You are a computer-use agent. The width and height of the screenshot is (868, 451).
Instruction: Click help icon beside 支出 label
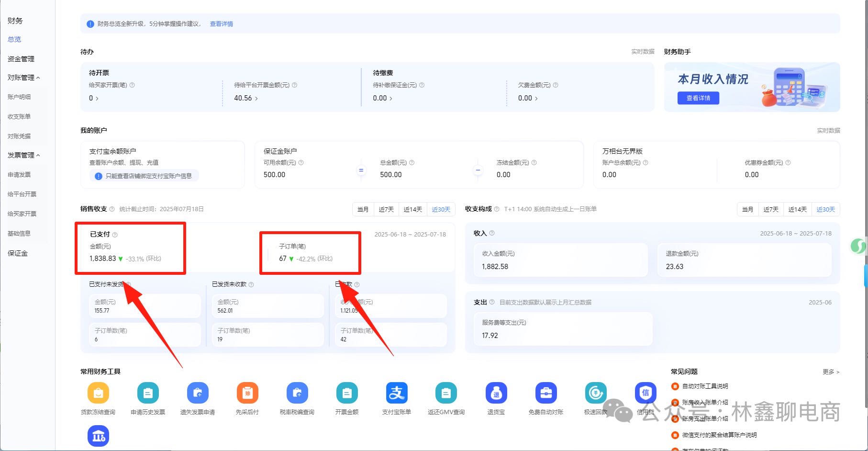pyautogui.click(x=492, y=302)
